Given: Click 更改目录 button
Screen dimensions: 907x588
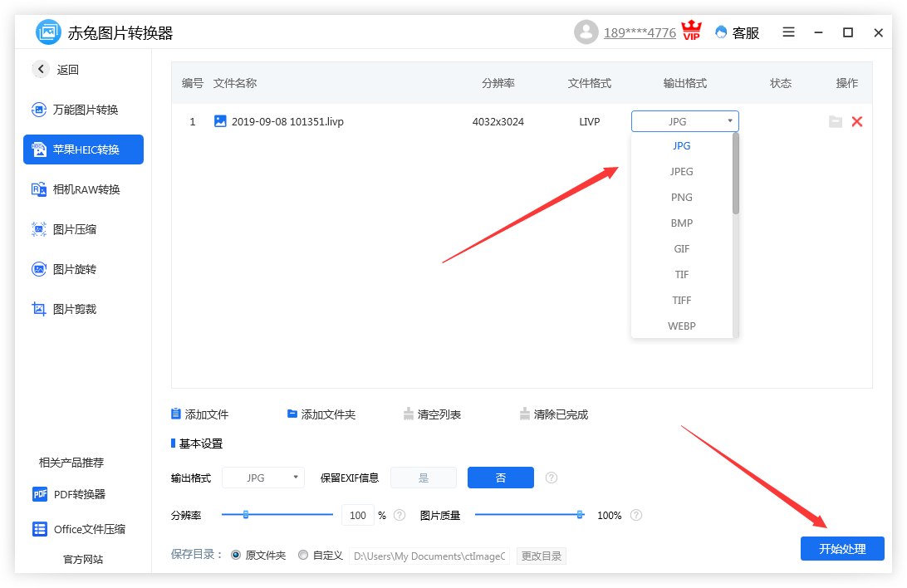Looking at the screenshot, I should click(542, 556).
